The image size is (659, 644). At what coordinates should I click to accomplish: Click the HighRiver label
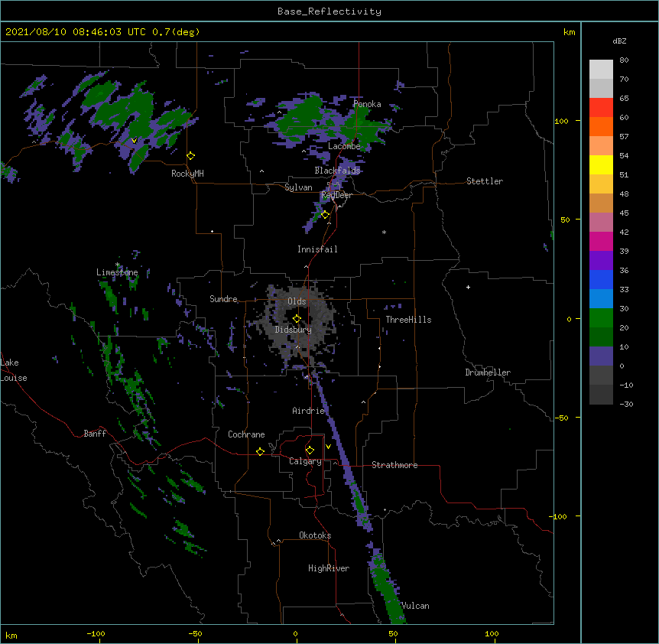click(329, 568)
